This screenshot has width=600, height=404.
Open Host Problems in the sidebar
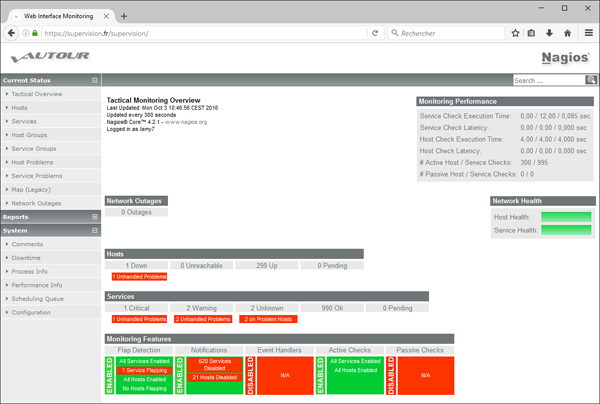34,162
